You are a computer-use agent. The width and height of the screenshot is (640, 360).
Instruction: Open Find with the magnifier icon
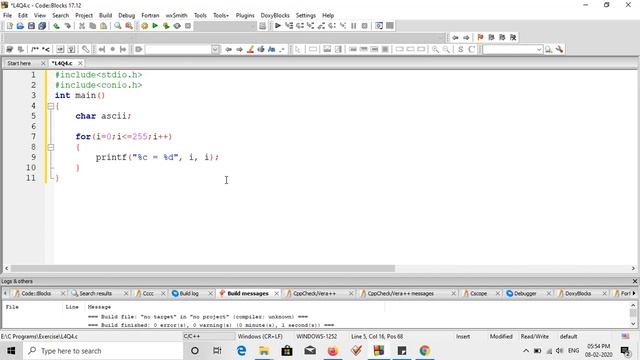(x=118, y=26)
